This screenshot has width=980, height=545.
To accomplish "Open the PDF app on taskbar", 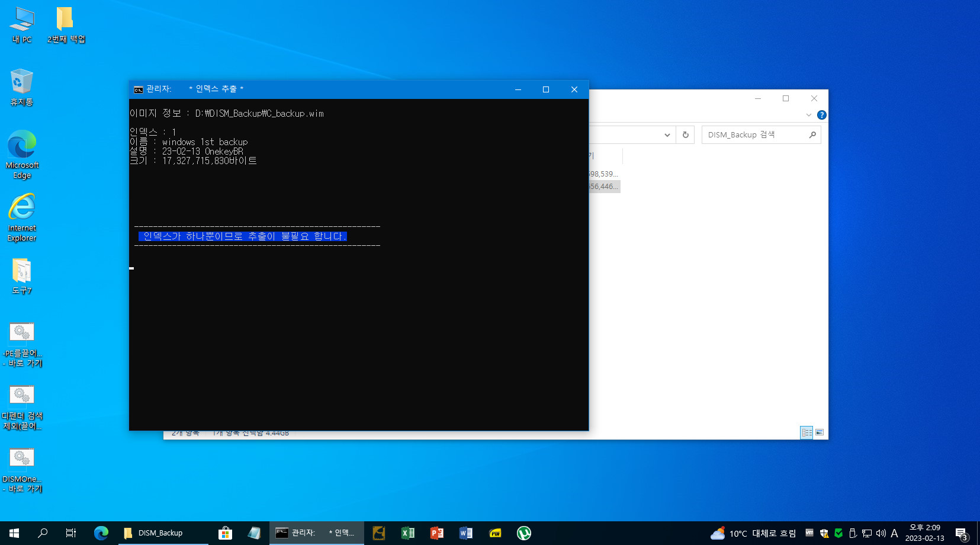I will coord(495,533).
